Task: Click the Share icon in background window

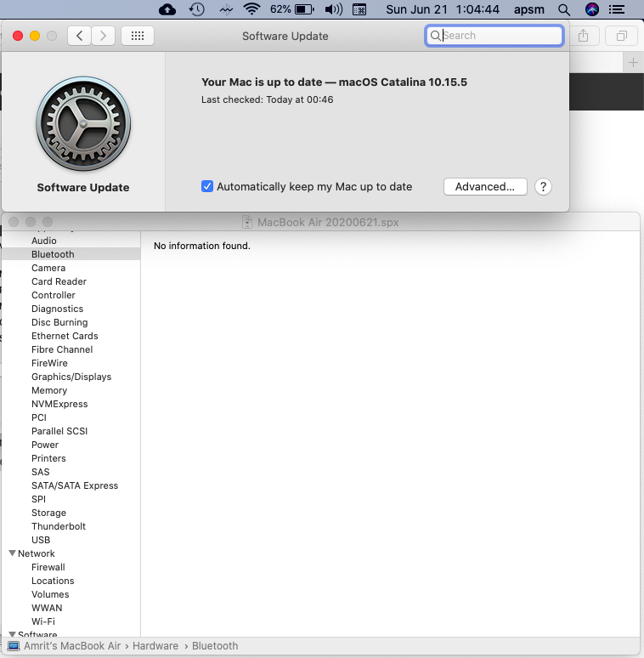Action: click(x=583, y=36)
